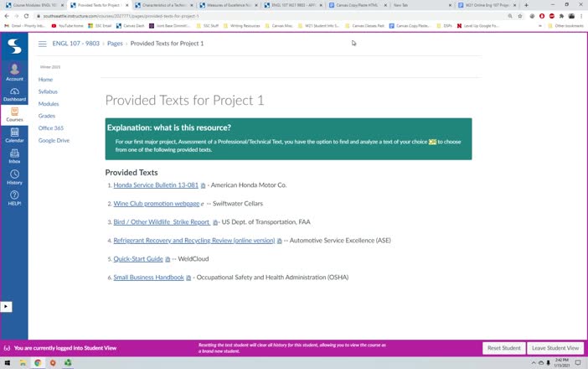This screenshot has height=369, width=588.
Task: Open the Extensions puzzle icon
Action: (x=561, y=16)
